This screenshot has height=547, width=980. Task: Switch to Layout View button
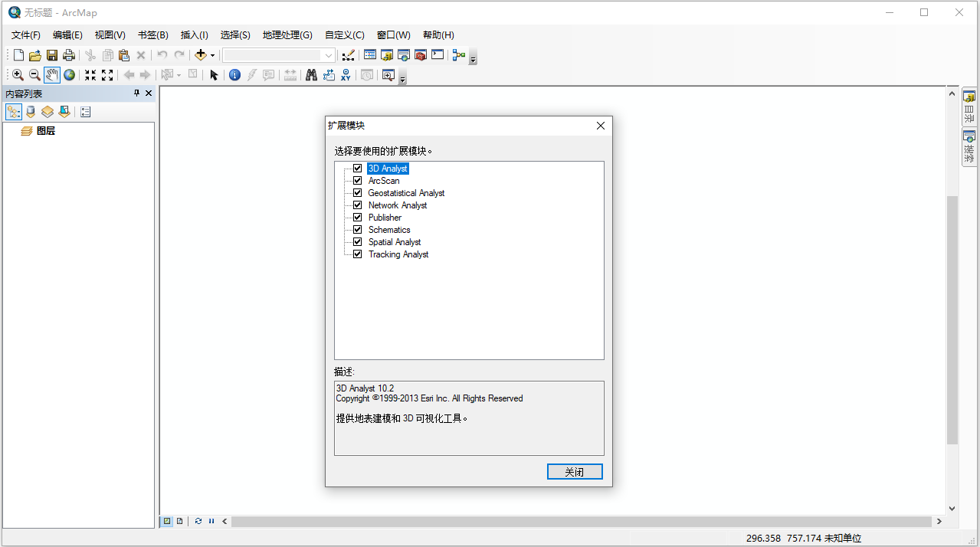(180, 521)
